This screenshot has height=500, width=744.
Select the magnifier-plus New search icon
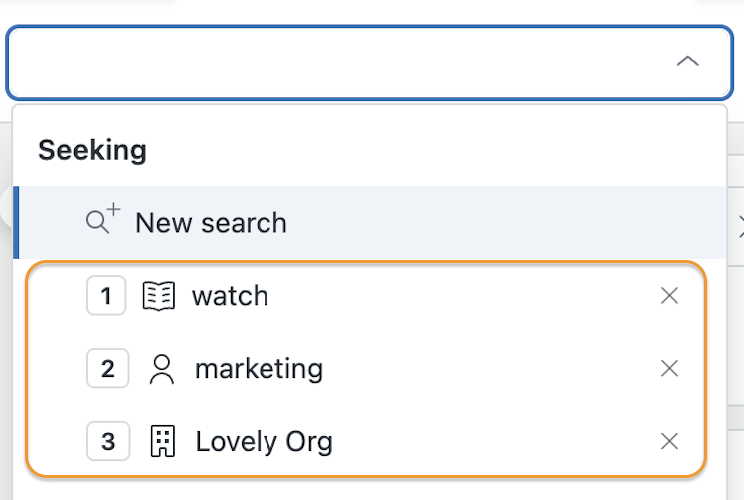[x=102, y=219]
